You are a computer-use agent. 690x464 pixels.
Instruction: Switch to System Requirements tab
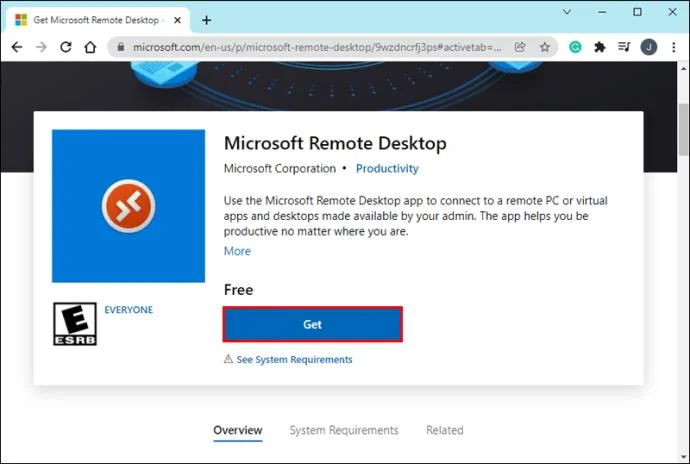point(344,430)
